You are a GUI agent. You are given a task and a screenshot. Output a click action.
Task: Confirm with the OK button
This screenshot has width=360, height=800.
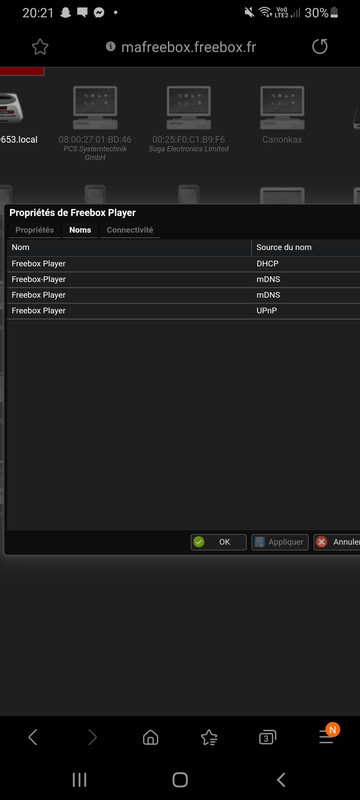[x=218, y=542]
